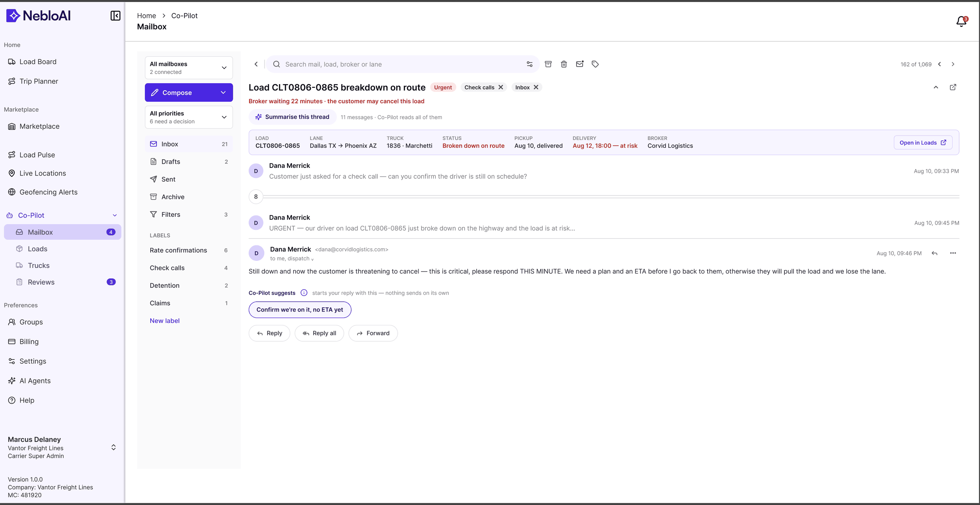Open thread in new window icon
This screenshot has height=505, width=980.
click(953, 87)
